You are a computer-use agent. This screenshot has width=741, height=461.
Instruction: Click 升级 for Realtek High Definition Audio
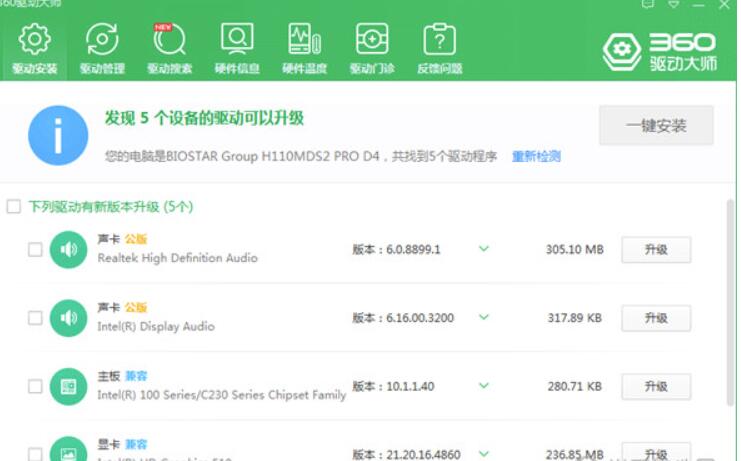(x=656, y=249)
